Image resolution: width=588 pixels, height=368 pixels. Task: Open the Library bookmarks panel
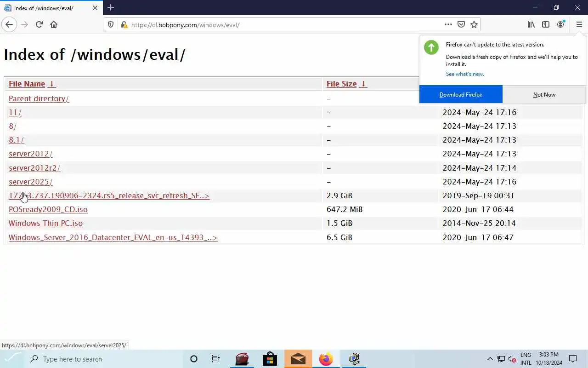click(x=531, y=24)
